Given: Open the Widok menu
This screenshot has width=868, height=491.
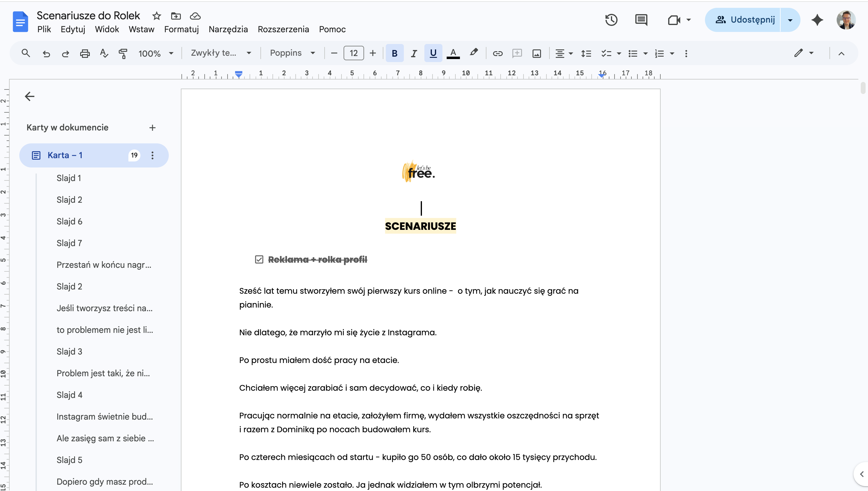Looking at the screenshot, I should point(107,29).
